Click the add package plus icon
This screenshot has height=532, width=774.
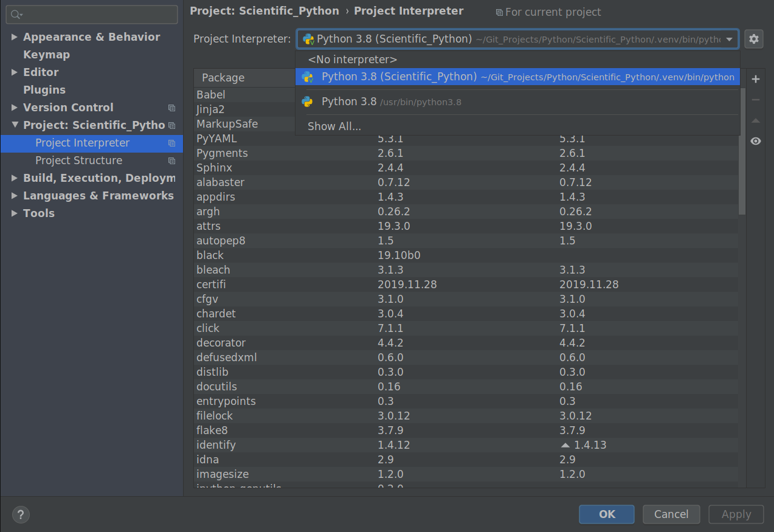coord(756,79)
